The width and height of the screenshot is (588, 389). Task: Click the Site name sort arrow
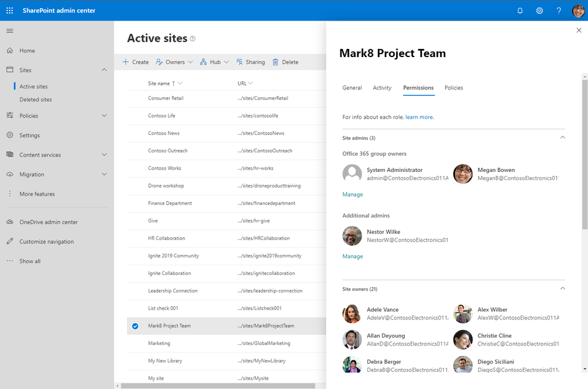click(x=173, y=84)
